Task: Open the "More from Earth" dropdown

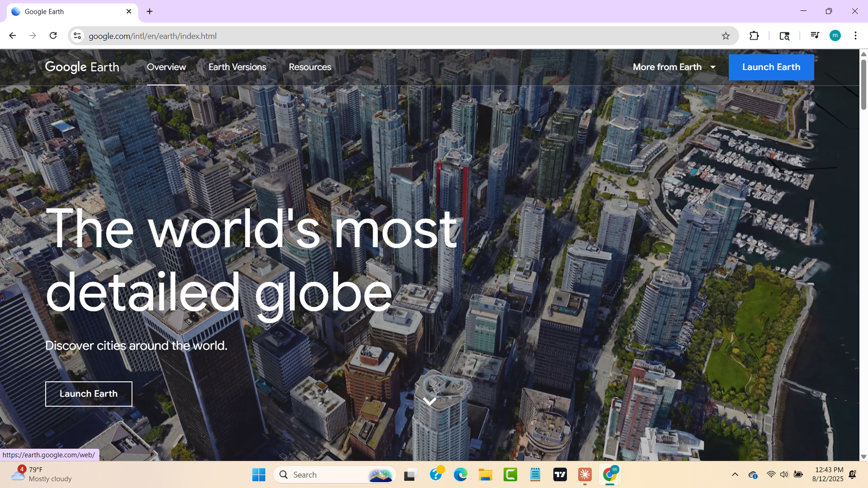Action: [x=673, y=67]
